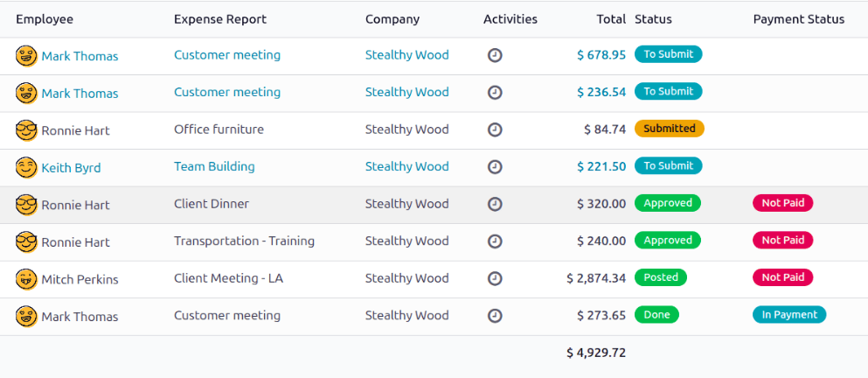The height and width of the screenshot is (378, 868).
Task: Open the Team Building expense report link
Action: (214, 166)
